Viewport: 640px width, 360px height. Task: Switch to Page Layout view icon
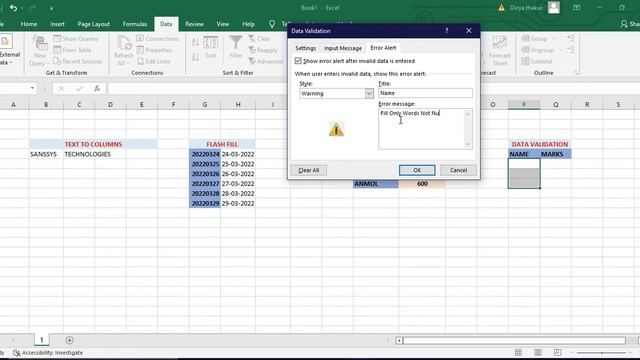click(538, 352)
